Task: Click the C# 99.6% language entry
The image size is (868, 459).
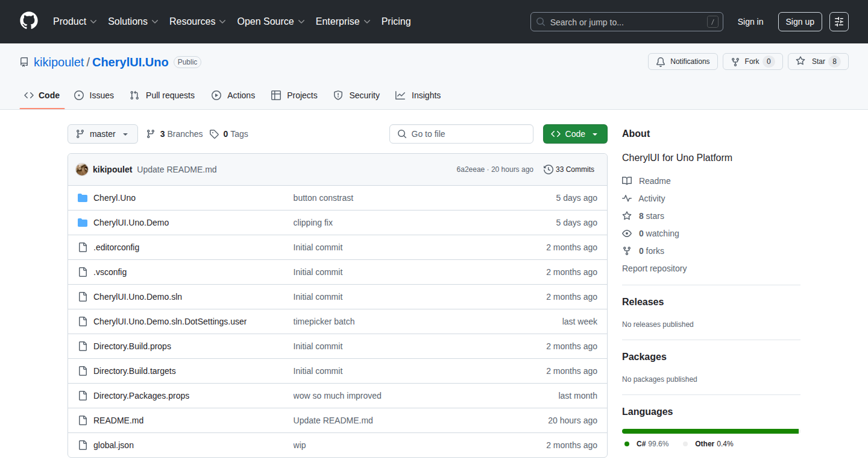Action: click(646, 444)
